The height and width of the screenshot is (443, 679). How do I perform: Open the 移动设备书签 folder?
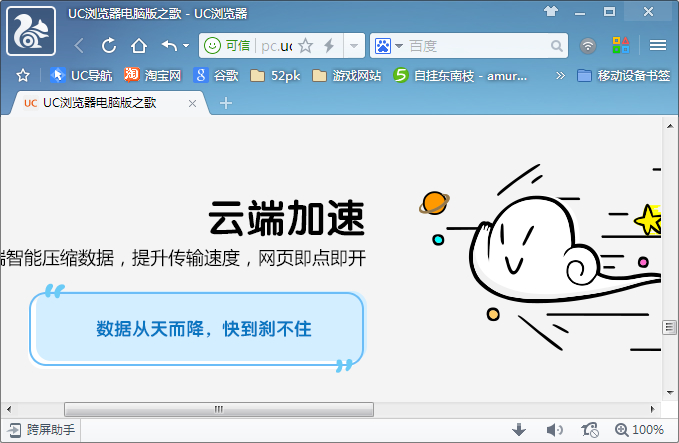pos(624,76)
